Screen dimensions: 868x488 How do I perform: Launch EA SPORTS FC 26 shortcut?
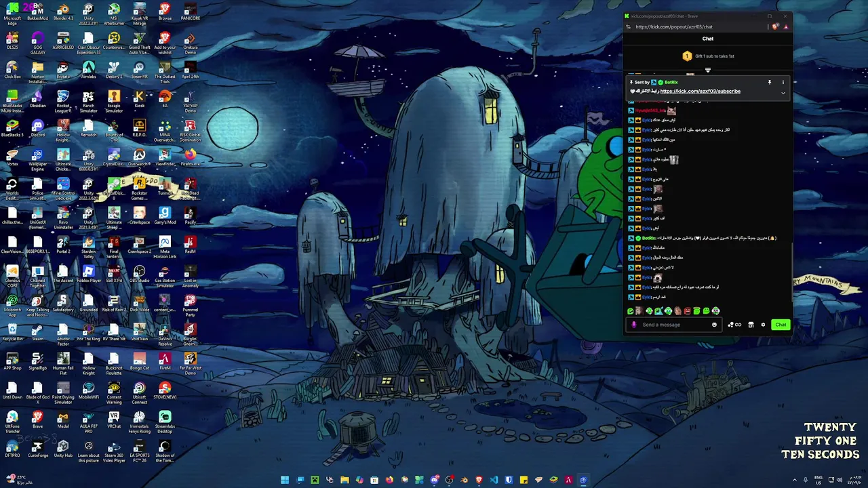tap(139, 449)
